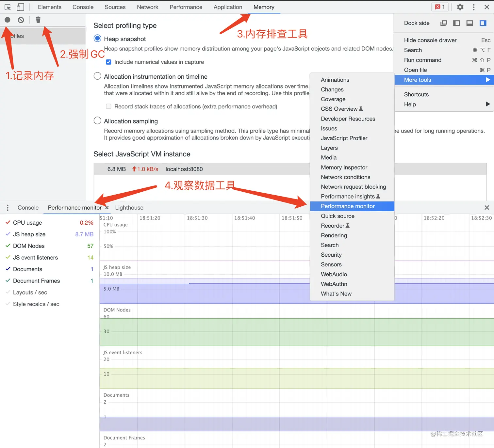Viewport: 494px width, 448px height.
Task: Switch to the Elements tab
Action: [x=50, y=7]
